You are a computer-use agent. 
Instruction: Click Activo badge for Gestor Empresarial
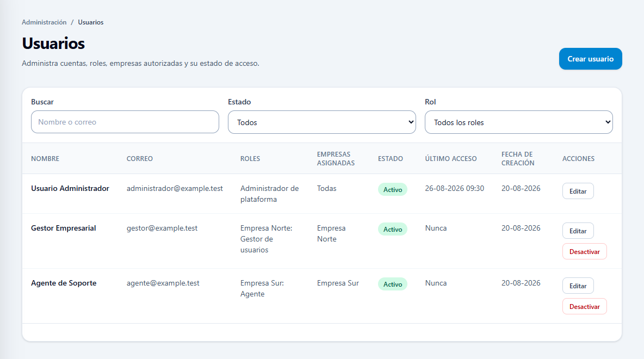[393, 229]
